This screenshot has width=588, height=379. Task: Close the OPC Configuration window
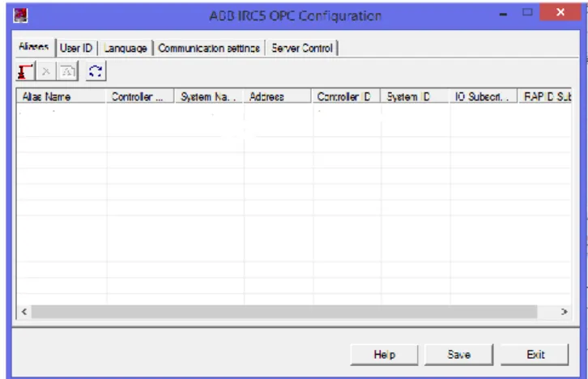coord(560,12)
